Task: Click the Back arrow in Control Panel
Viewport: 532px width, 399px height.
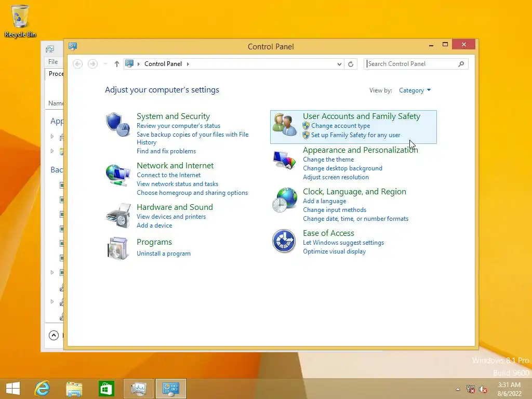Action: [78, 64]
